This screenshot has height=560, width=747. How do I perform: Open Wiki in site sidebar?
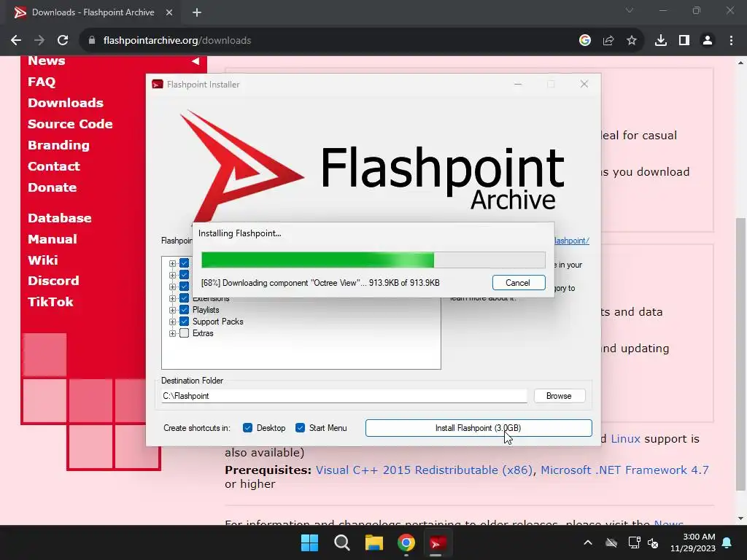[43, 260]
